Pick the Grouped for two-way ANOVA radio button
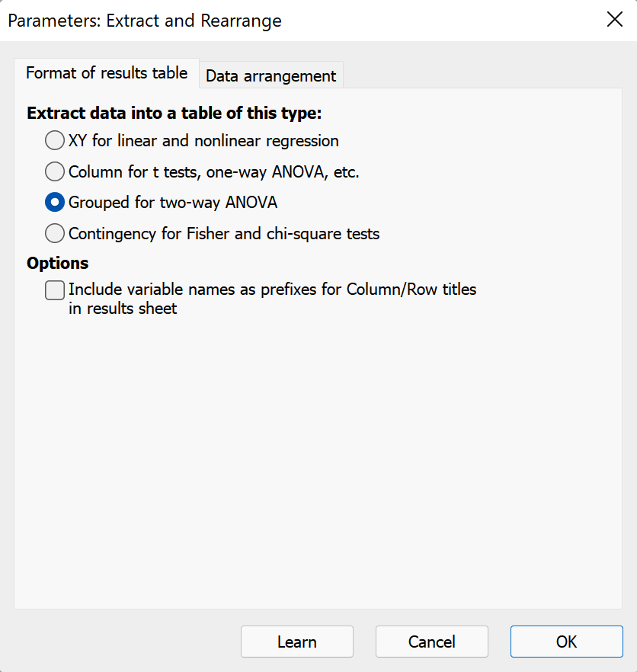The width and height of the screenshot is (637, 672). [55, 203]
